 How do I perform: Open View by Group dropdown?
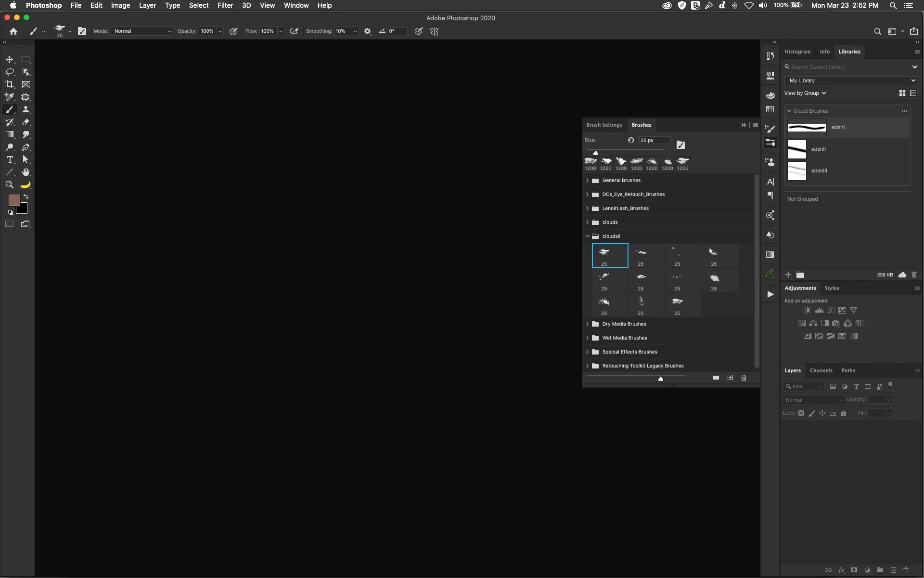click(805, 93)
